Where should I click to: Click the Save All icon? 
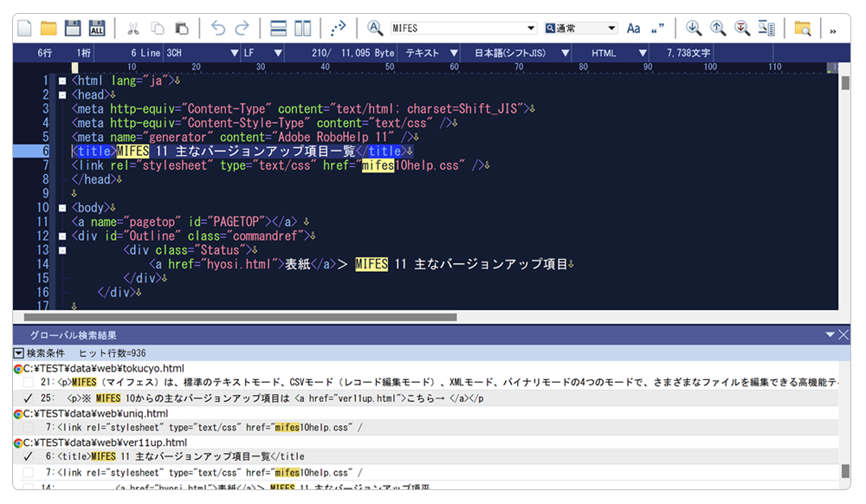[97, 29]
